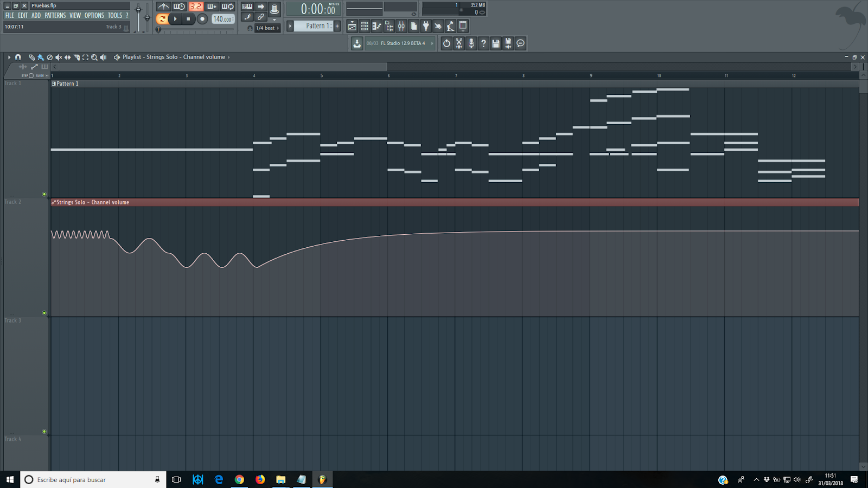Click the Render as audio file icon
The height and width of the screenshot is (488, 868).
tap(508, 43)
